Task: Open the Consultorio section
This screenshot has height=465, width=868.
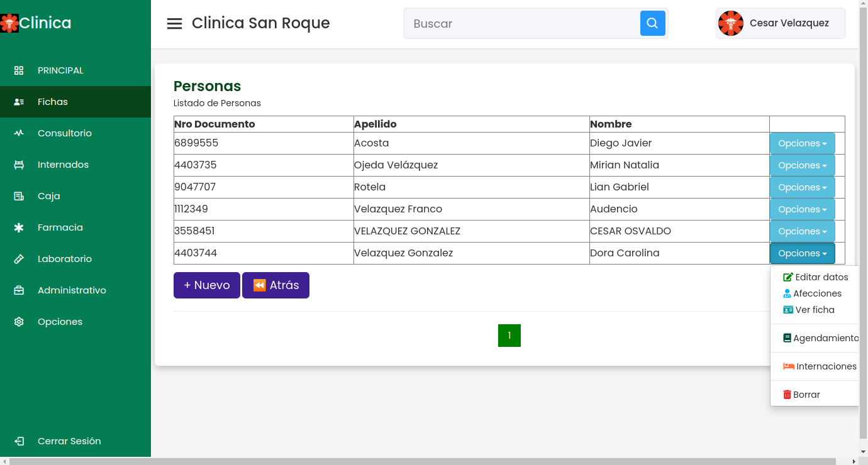Action: pyautogui.click(x=75, y=133)
